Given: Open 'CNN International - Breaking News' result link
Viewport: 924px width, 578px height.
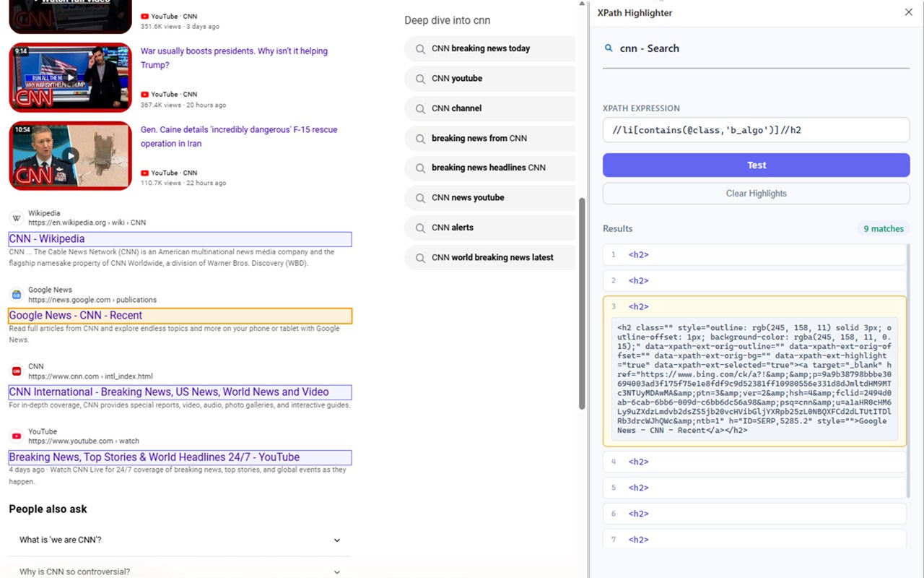Looking at the screenshot, I should (169, 392).
